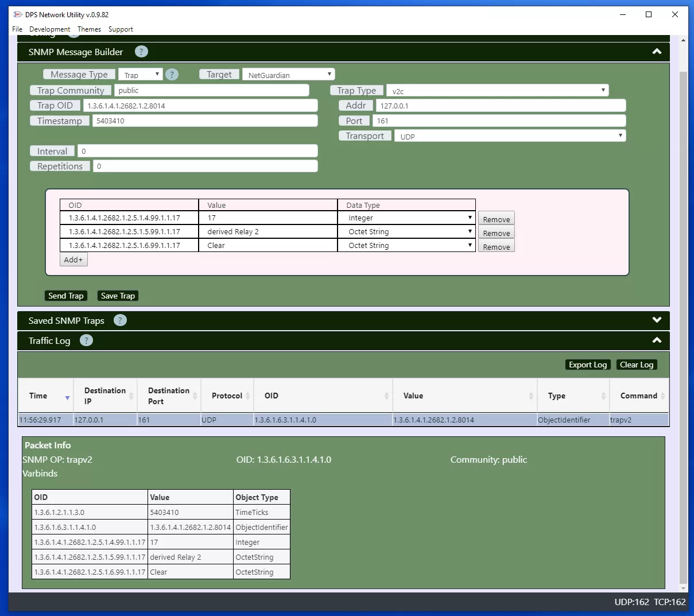Click help icon beside Message Type dropdown
This screenshot has height=616, width=694.
tap(172, 75)
